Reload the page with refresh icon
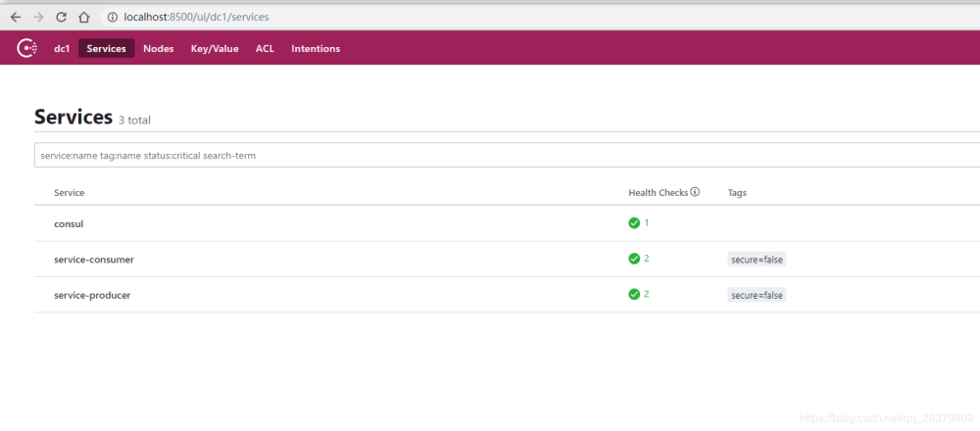980x431 pixels. coord(61,18)
